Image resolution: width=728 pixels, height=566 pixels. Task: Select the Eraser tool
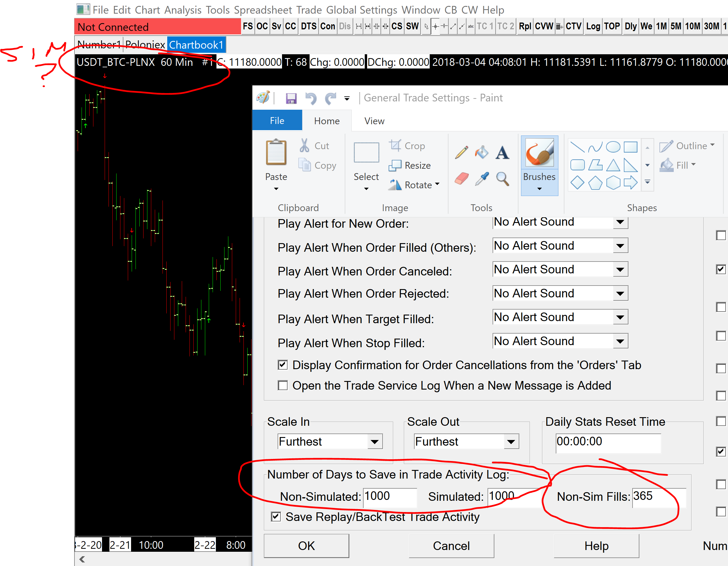click(461, 179)
